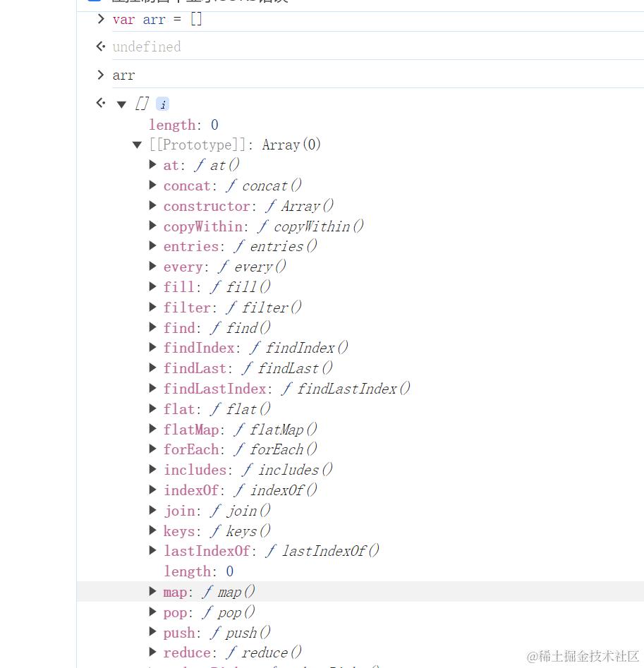
Task: Click the 'includes()' function value
Action: point(295,470)
